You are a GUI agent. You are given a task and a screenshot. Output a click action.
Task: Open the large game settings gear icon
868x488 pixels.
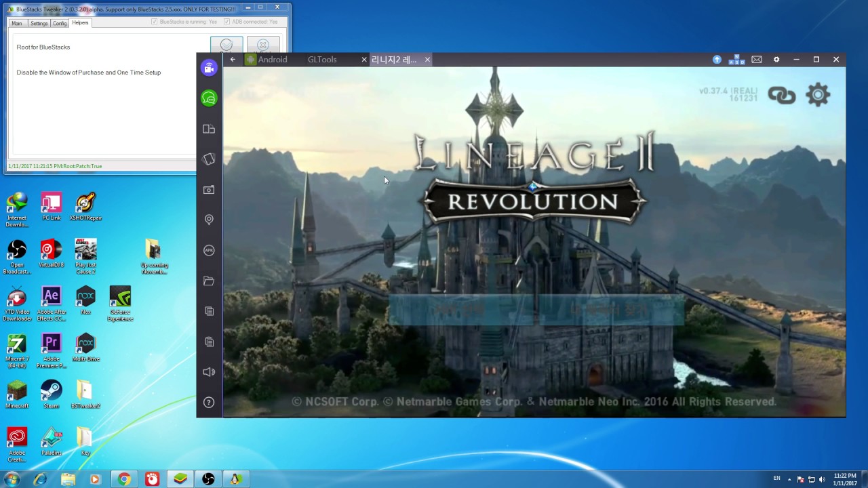818,95
